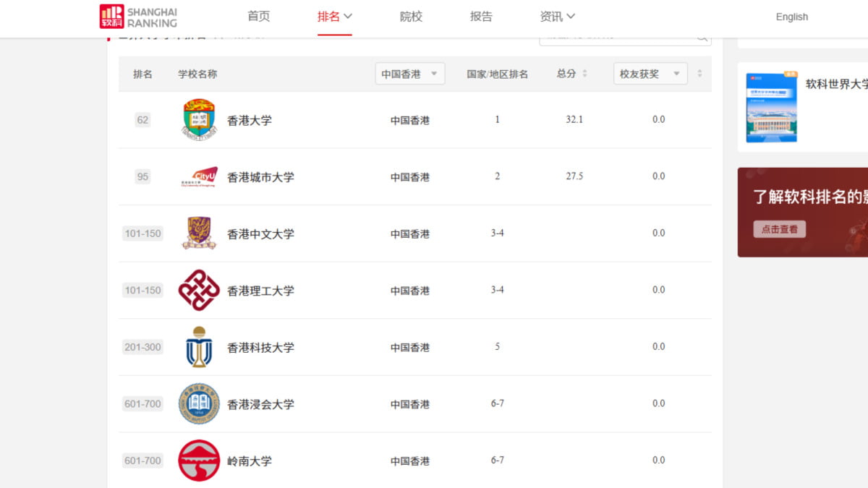Click total score 27.5
The image size is (868, 488).
point(574,176)
